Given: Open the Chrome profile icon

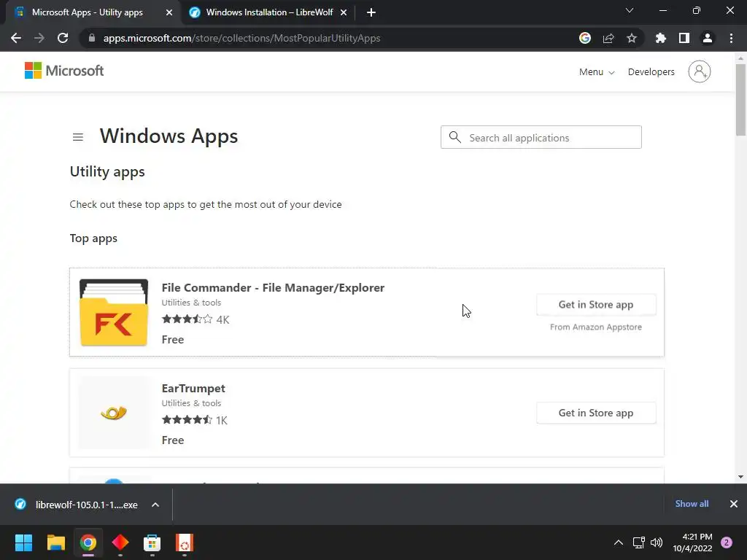Looking at the screenshot, I should tap(708, 38).
